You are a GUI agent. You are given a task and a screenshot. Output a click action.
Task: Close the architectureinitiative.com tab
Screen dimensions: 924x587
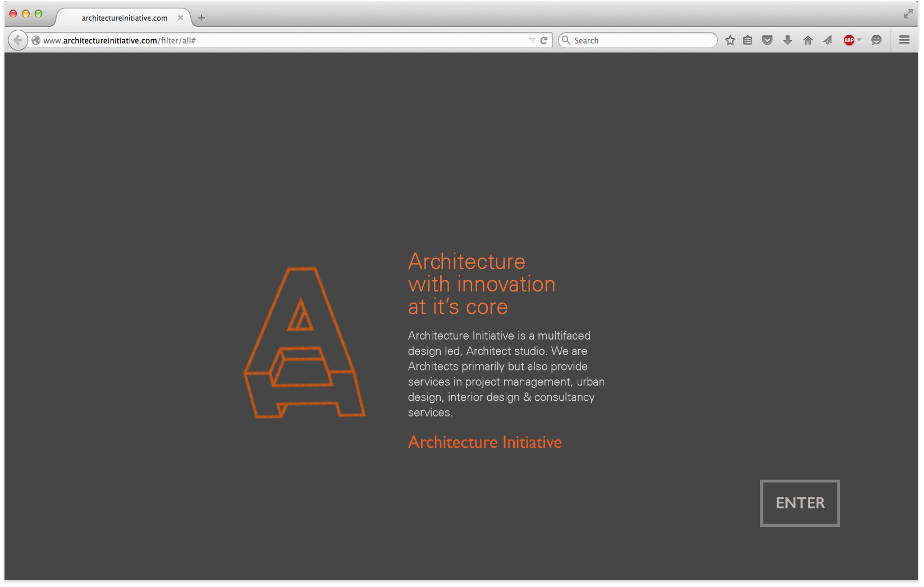click(181, 18)
